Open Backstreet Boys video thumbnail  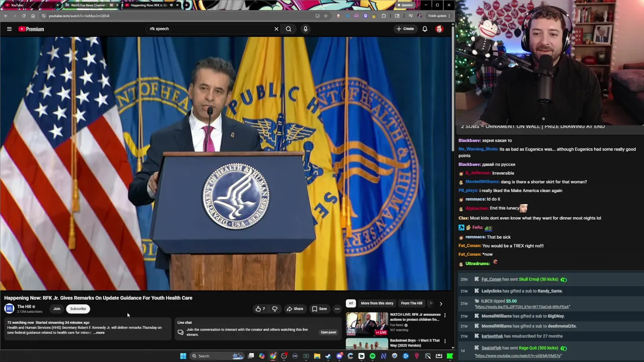click(x=367, y=344)
